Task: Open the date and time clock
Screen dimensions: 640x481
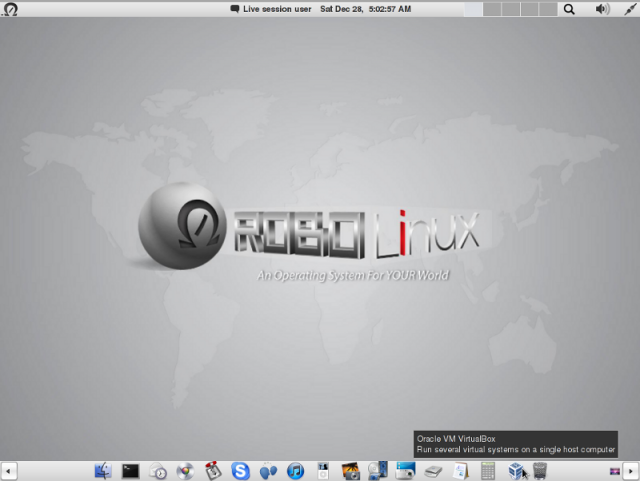Action: pyautogui.click(x=366, y=9)
